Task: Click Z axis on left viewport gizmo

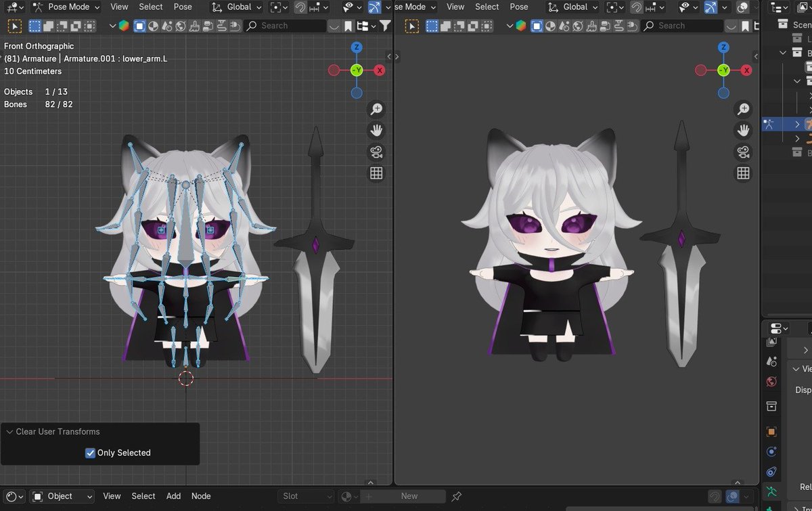Action: point(357,47)
